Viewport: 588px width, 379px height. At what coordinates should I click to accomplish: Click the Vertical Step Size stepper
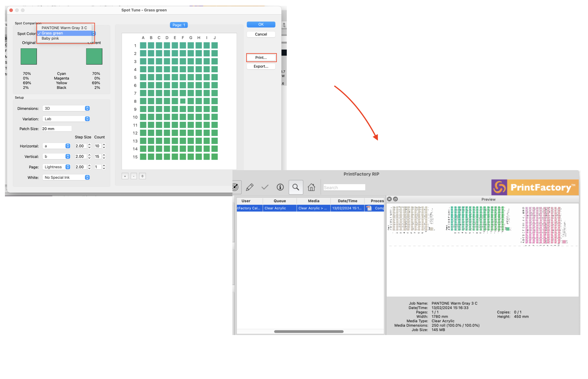click(89, 156)
